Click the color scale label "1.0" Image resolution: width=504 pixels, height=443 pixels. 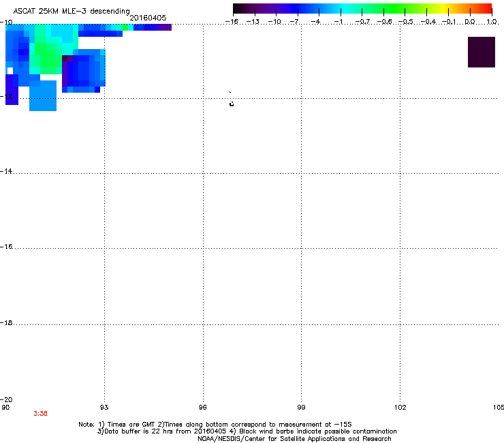pyautogui.click(x=492, y=22)
